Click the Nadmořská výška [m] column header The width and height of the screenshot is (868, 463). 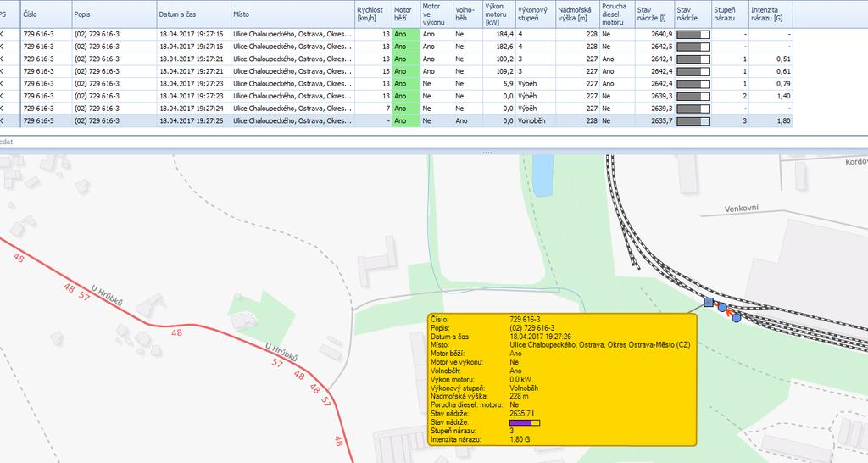tap(577, 14)
